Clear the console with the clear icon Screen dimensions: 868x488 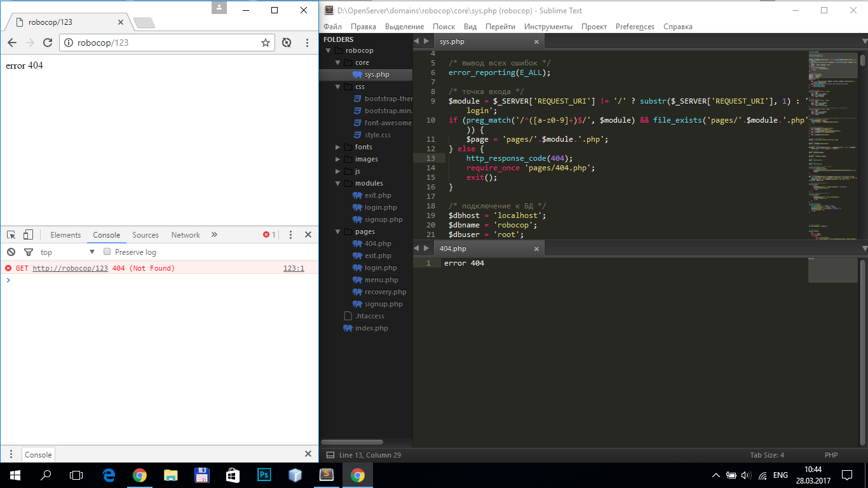tap(11, 252)
